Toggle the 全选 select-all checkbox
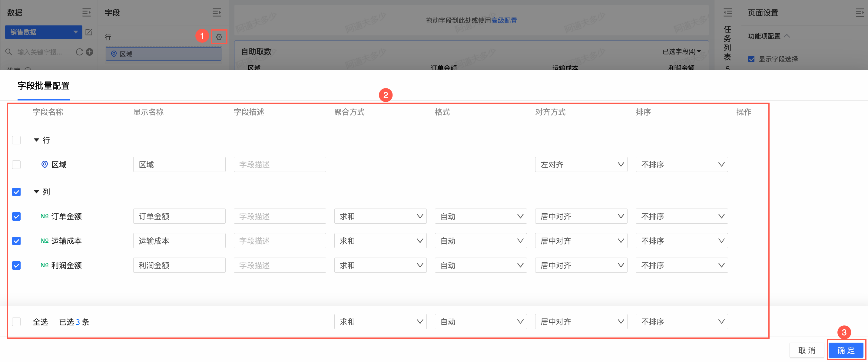Screen dimensions: 868x362 16,321
